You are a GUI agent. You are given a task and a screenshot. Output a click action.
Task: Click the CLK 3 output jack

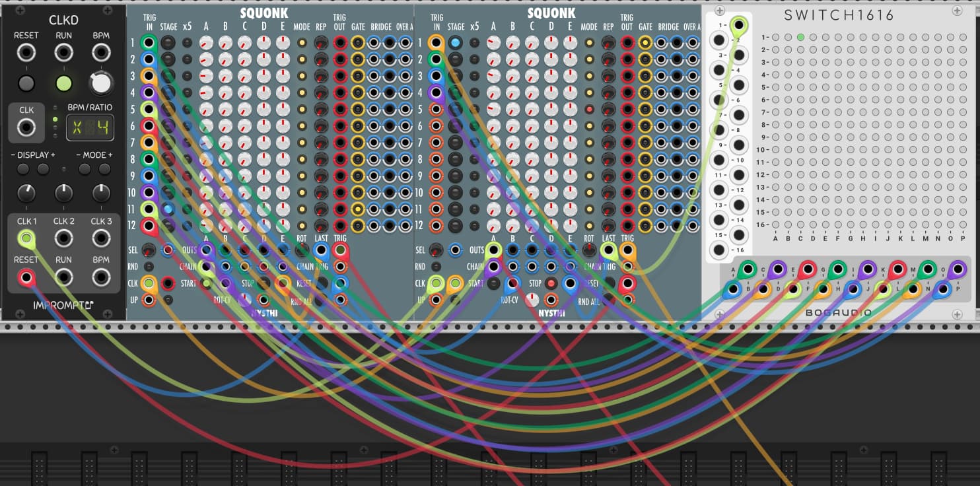click(101, 238)
